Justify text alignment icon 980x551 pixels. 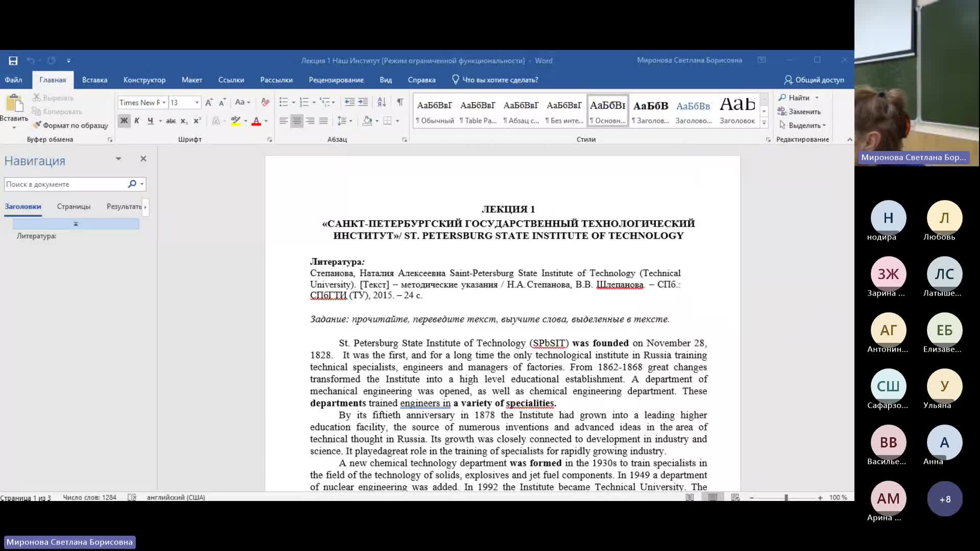click(x=324, y=121)
